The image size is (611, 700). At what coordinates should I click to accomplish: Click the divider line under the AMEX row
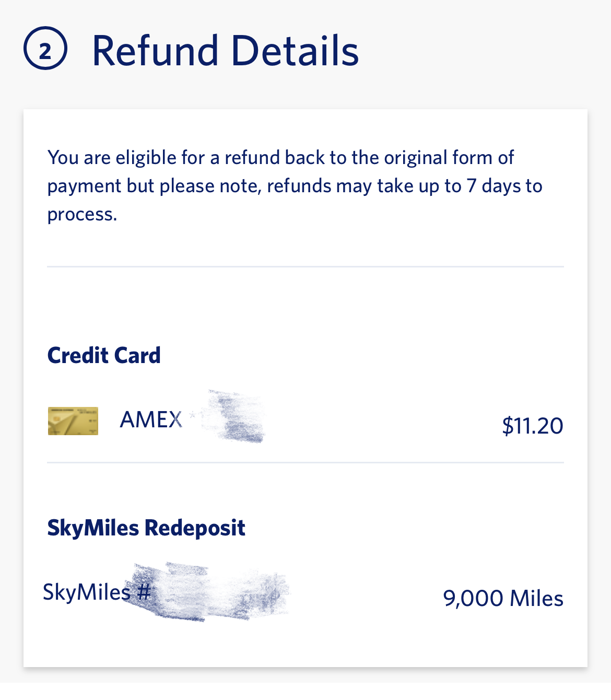305,462
